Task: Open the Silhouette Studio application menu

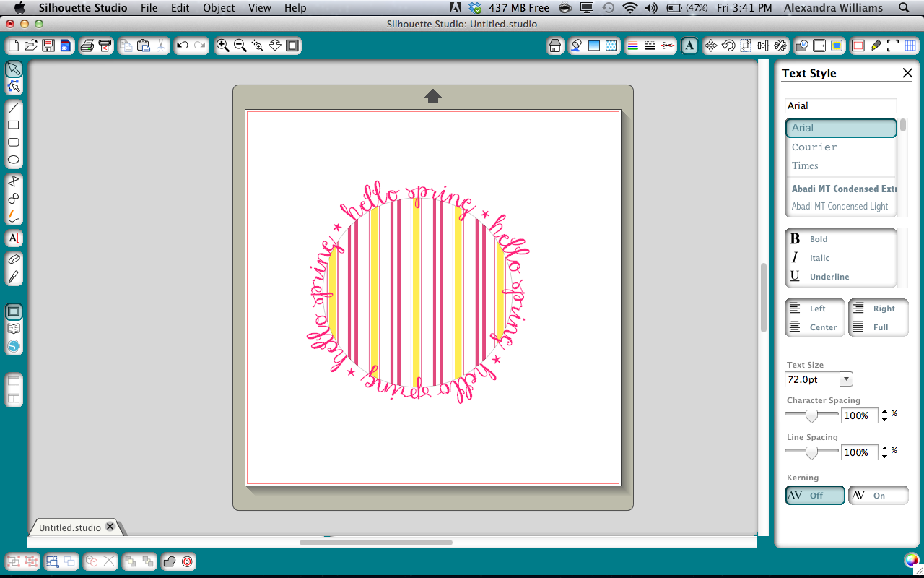Action: pyautogui.click(x=83, y=8)
